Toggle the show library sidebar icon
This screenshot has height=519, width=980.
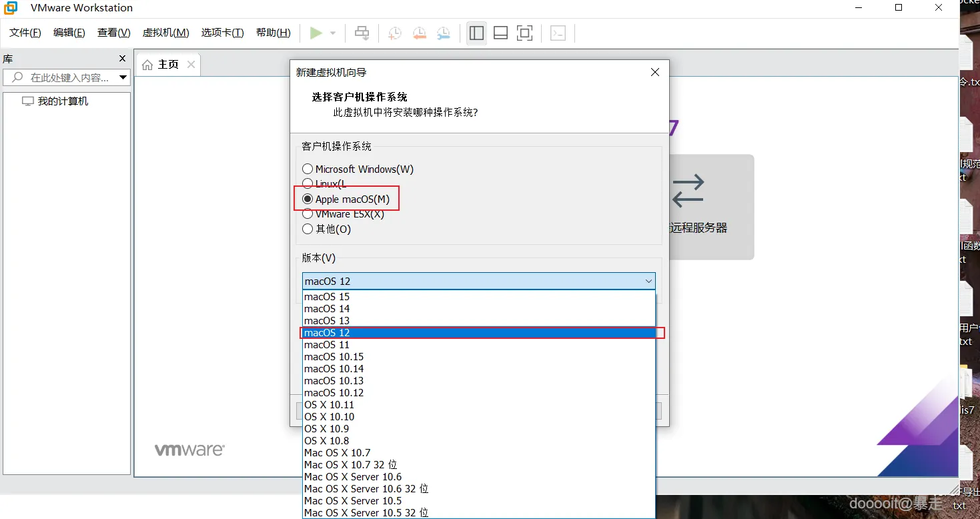pyautogui.click(x=476, y=33)
